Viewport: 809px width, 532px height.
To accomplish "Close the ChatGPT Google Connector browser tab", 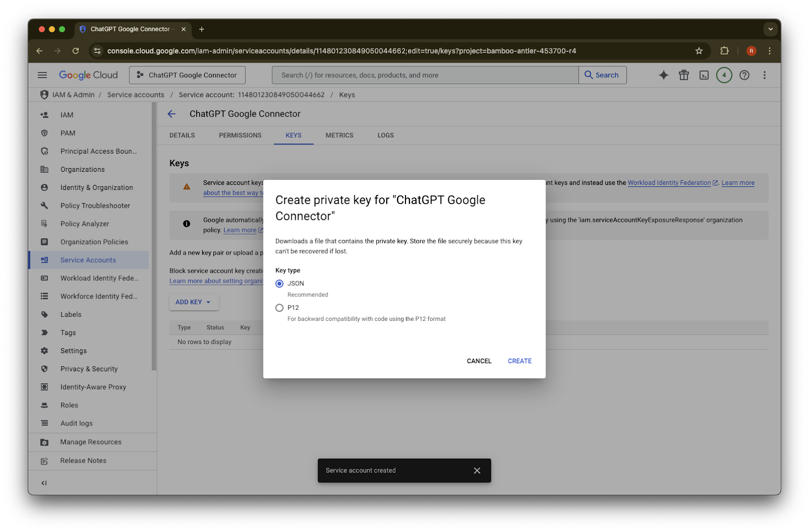I will 184,29.
